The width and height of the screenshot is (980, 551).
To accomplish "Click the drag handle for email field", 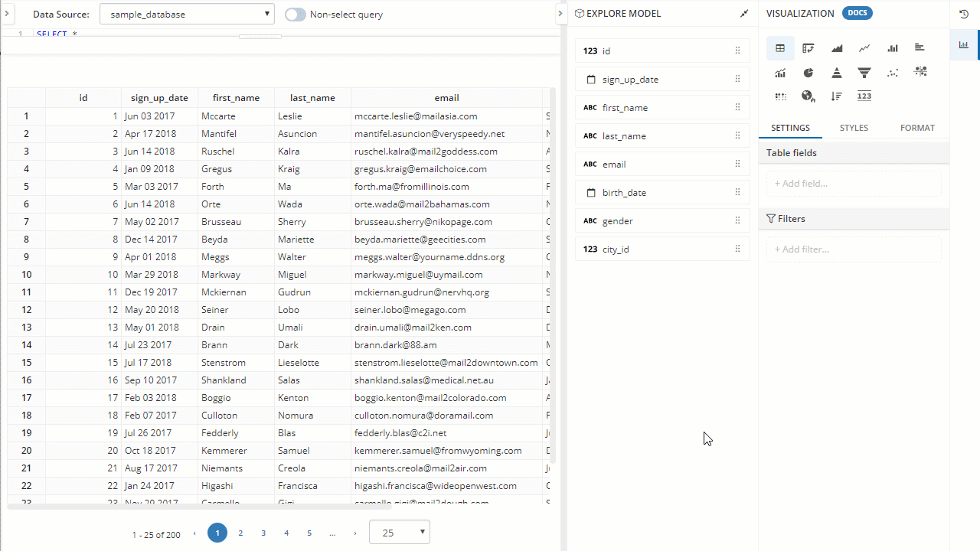I will click(737, 164).
